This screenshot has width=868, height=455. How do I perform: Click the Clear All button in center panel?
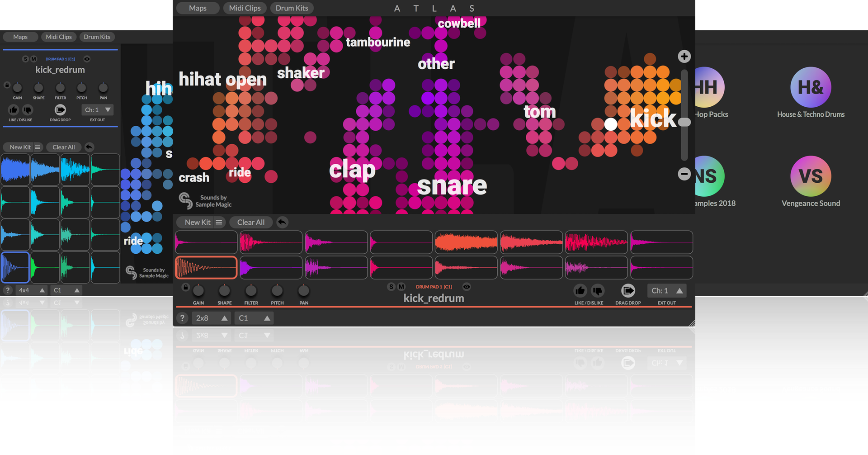click(251, 222)
